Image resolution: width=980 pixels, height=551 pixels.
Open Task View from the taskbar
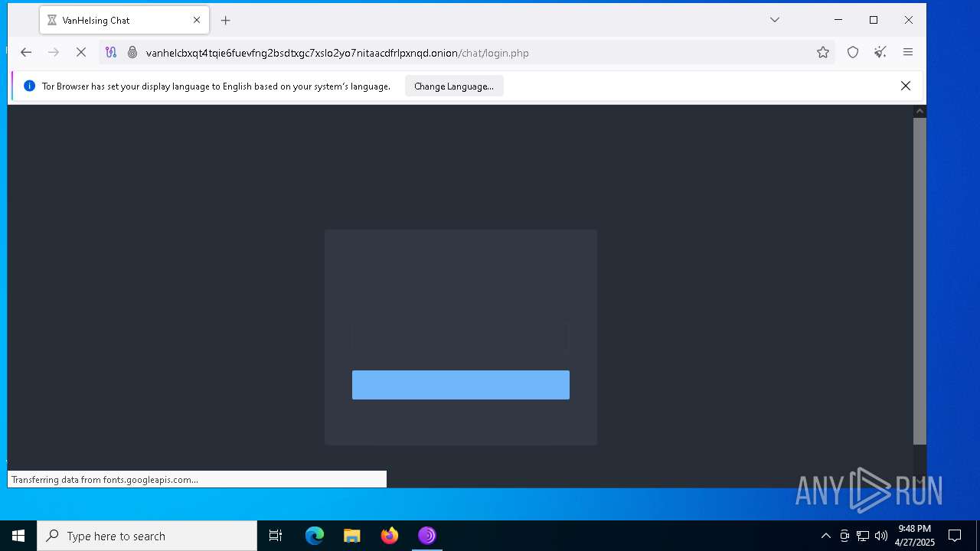(276, 536)
